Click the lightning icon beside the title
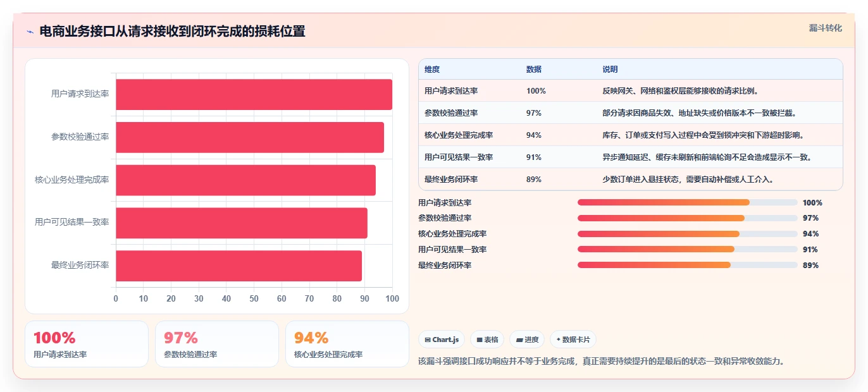The width and height of the screenshot is (868, 392). tap(30, 32)
